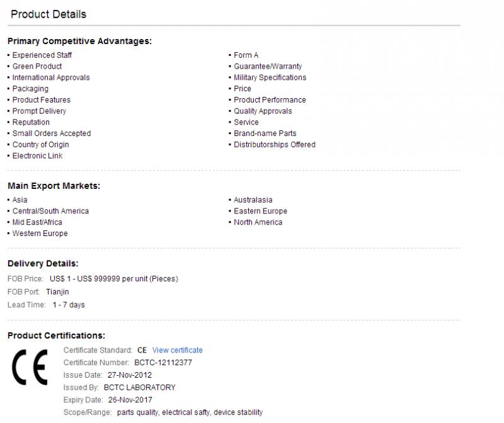The width and height of the screenshot is (504, 423).
Task: Open the View certificate link
Action: [177, 350]
